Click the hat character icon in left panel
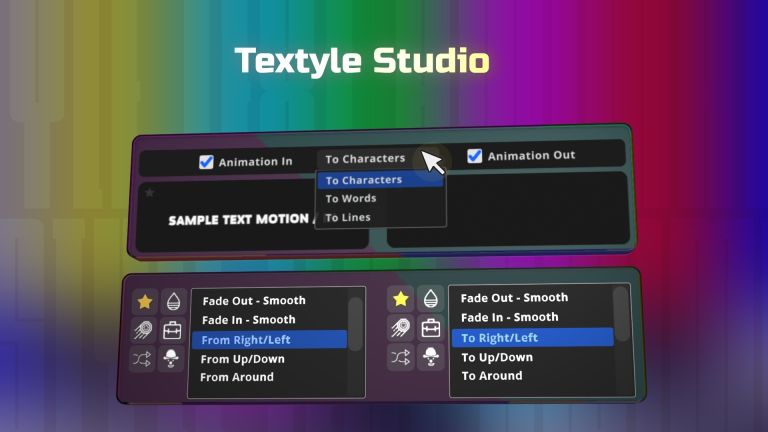The width and height of the screenshot is (768, 432). click(x=171, y=359)
